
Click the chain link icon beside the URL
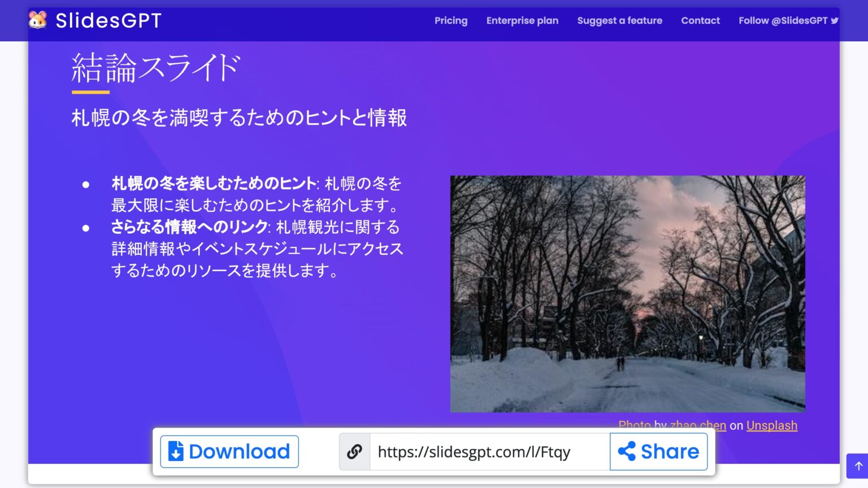pos(355,451)
